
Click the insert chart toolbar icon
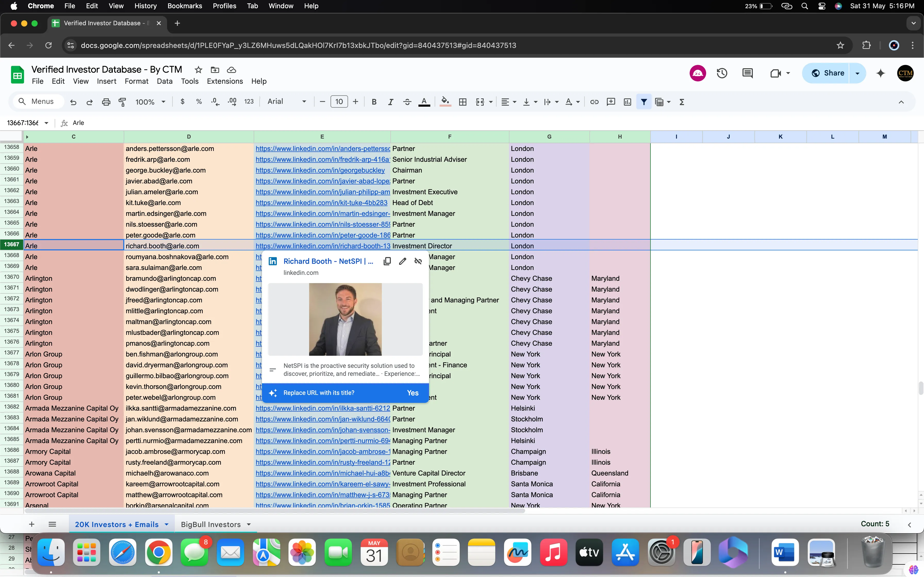click(x=627, y=102)
